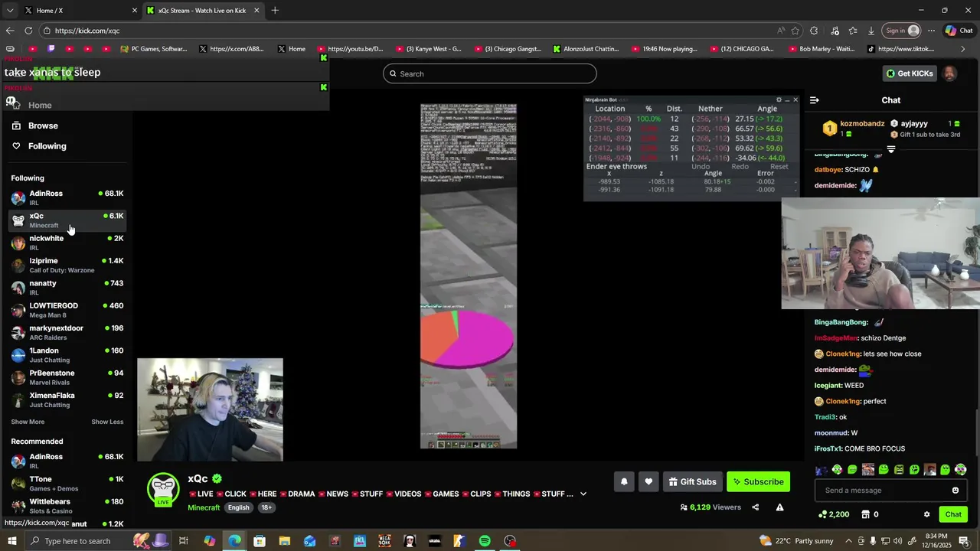
Task: Click the xQc webcam overlay thumbnail
Action: coord(210,409)
